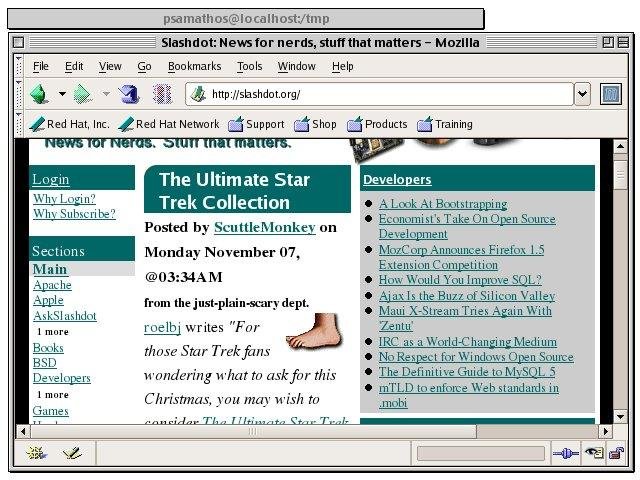This screenshot has height=480, width=640.
Task: Expand the first '1 more' under AskSlashdot
Action: click(53, 332)
